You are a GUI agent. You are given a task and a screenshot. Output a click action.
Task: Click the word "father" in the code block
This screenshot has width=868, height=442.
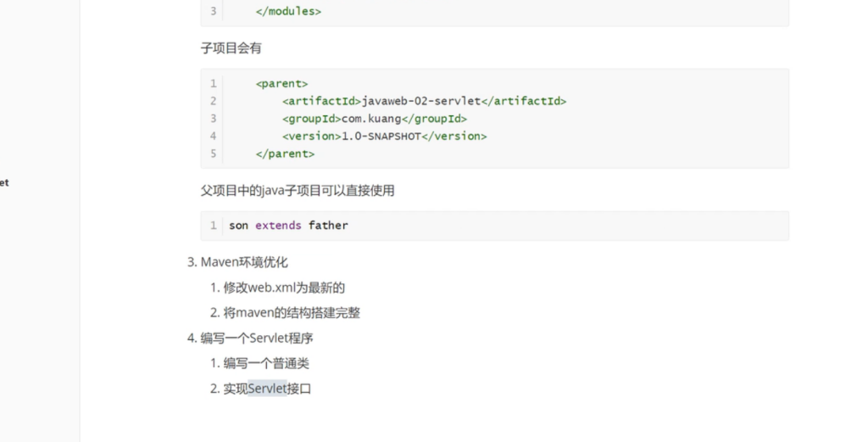coord(328,226)
